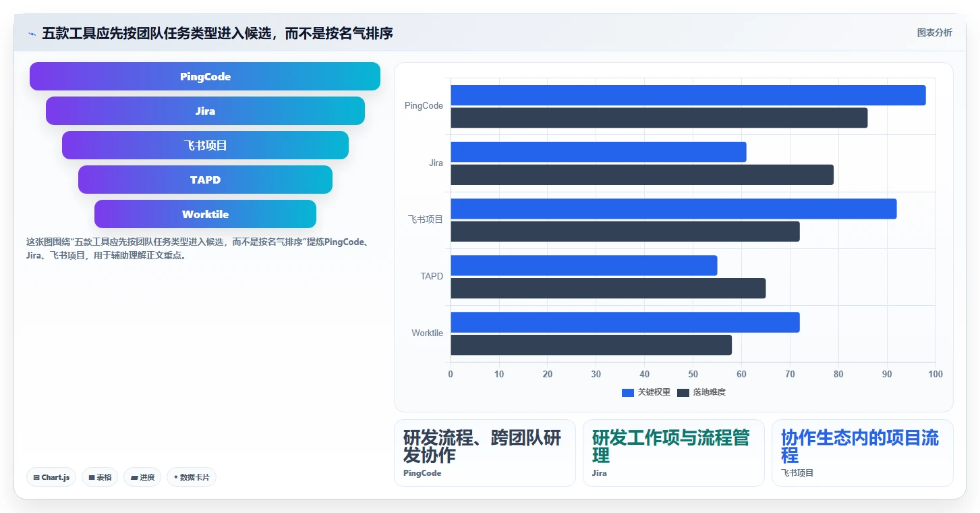This screenshot has height=513, width=980.
Task: Toggle the 关键权重 legend entry
Action: coord(646,392)
